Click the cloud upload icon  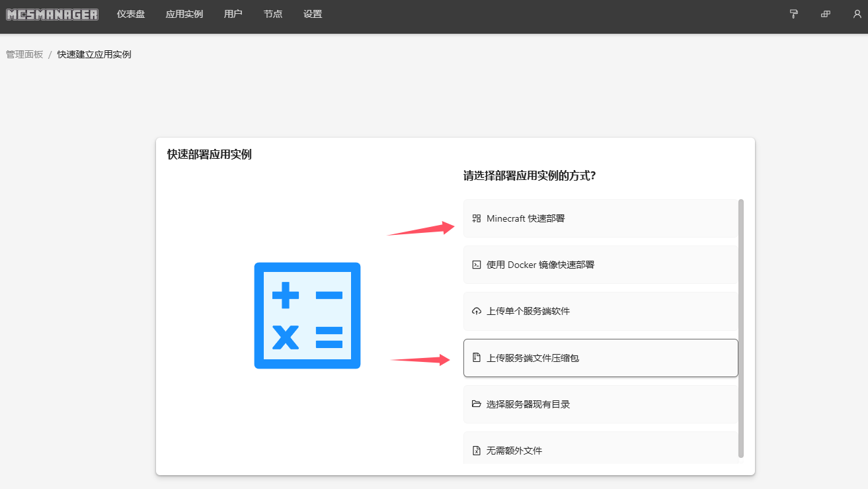pos(476,311)
